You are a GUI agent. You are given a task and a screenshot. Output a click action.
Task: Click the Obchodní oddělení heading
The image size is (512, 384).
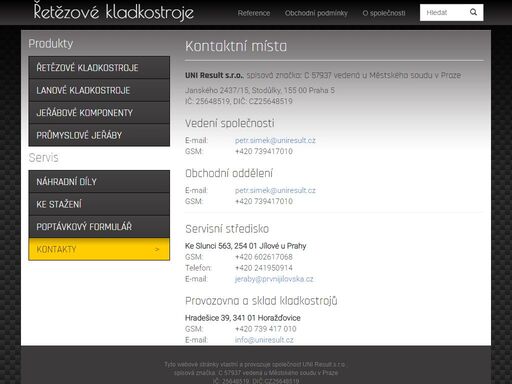[229, 173]
